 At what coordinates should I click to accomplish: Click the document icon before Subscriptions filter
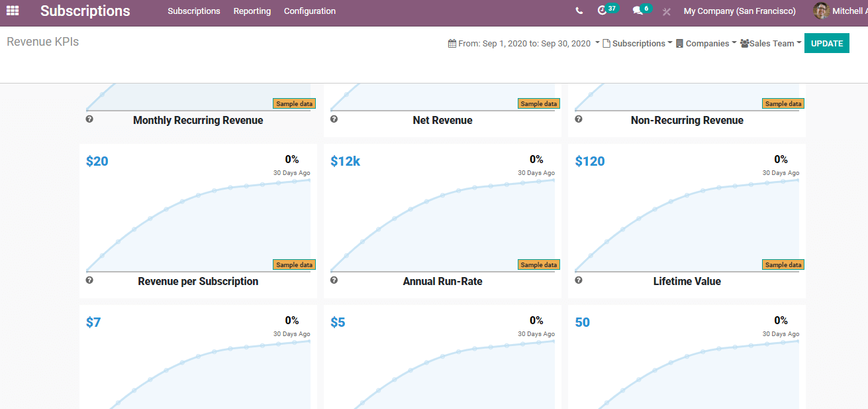pyautogui.click(x=606, y=44)
